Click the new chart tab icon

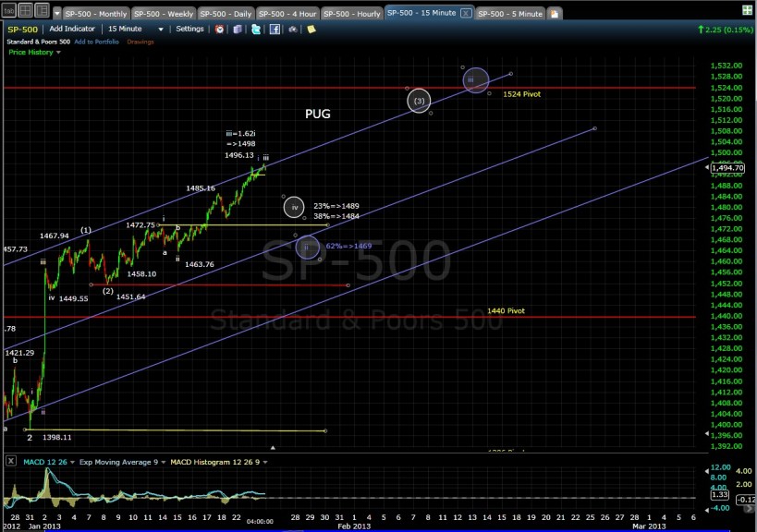coord(555,14)
